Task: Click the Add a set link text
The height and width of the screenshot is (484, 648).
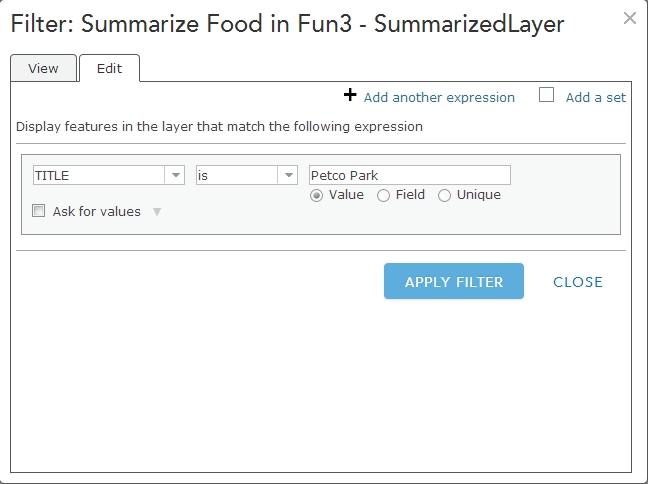Action: pos(596,97)
